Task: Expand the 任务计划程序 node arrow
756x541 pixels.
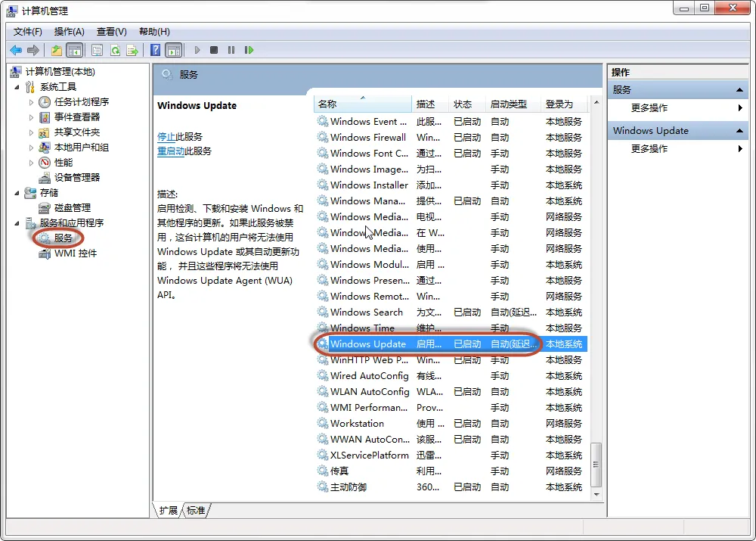Action: tap(31, 102)
